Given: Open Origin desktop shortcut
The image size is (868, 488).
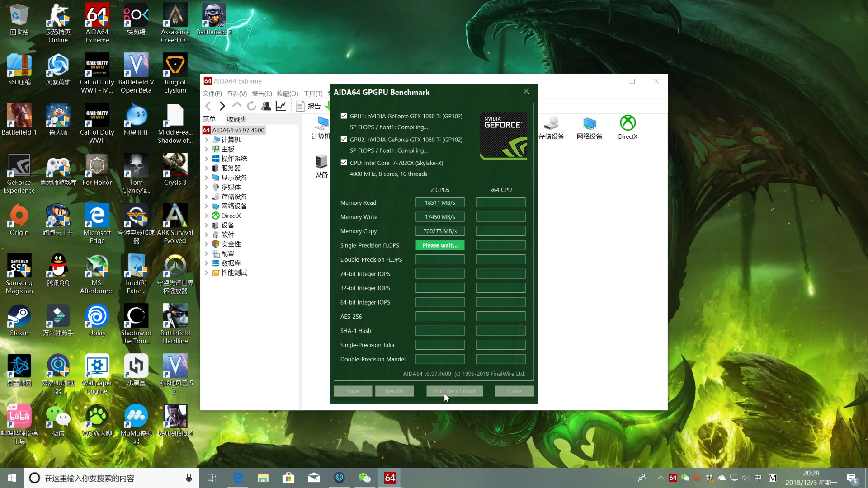Looking at the screenshot, I should 19,220.
